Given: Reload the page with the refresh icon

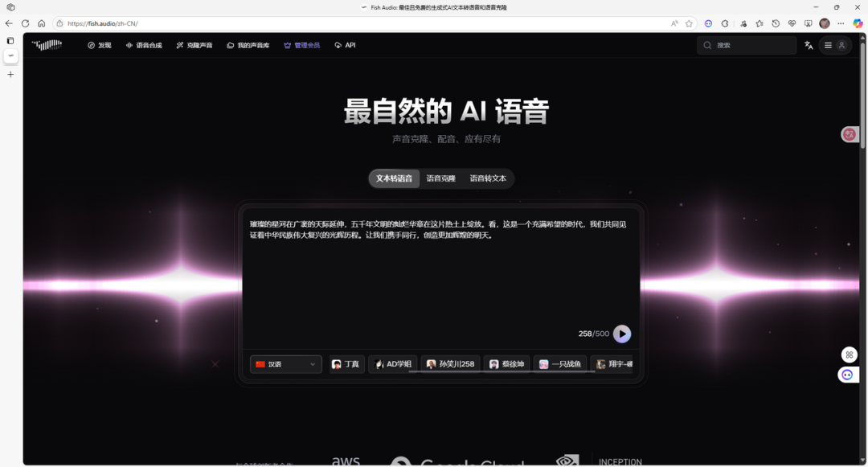Looking at the screenshot, I should pyautogui.click(x=25, y=23).
